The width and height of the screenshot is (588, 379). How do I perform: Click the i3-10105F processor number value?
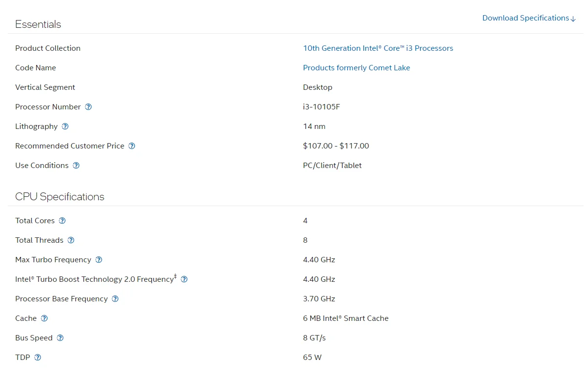(321, 107)
